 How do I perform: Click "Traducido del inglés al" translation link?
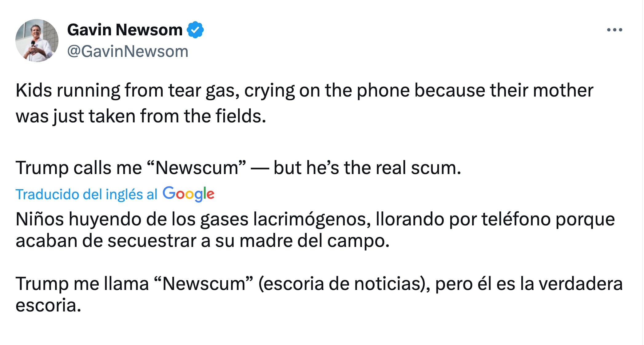pos(86,194)
